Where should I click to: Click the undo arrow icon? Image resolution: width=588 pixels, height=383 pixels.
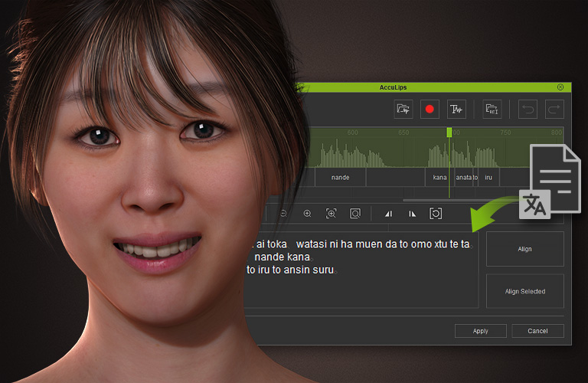click(x=528, y=110)
